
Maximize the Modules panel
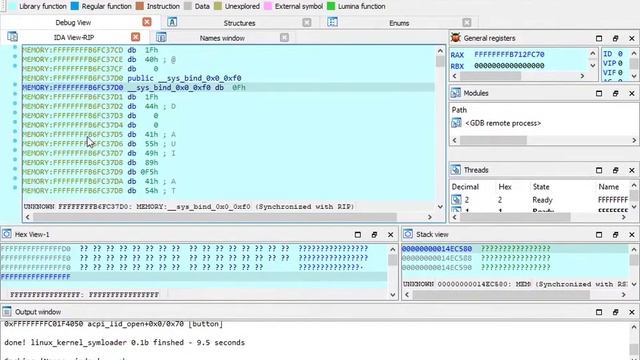tap(599, 93)
